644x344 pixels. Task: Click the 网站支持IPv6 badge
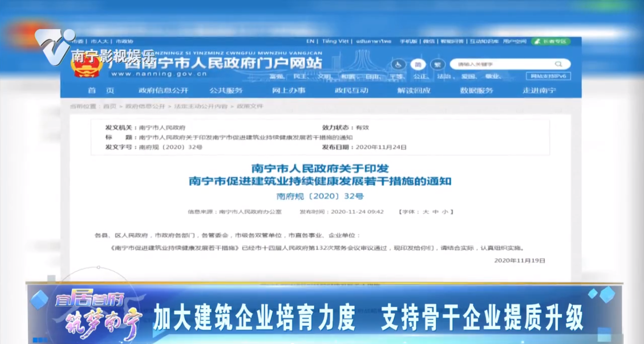click(549, 76)
